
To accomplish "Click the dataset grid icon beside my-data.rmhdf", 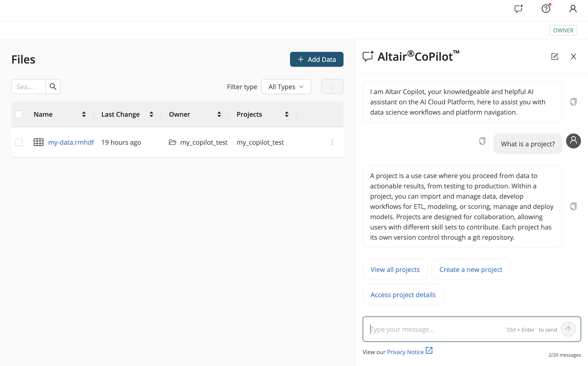I will click(38, 142).
